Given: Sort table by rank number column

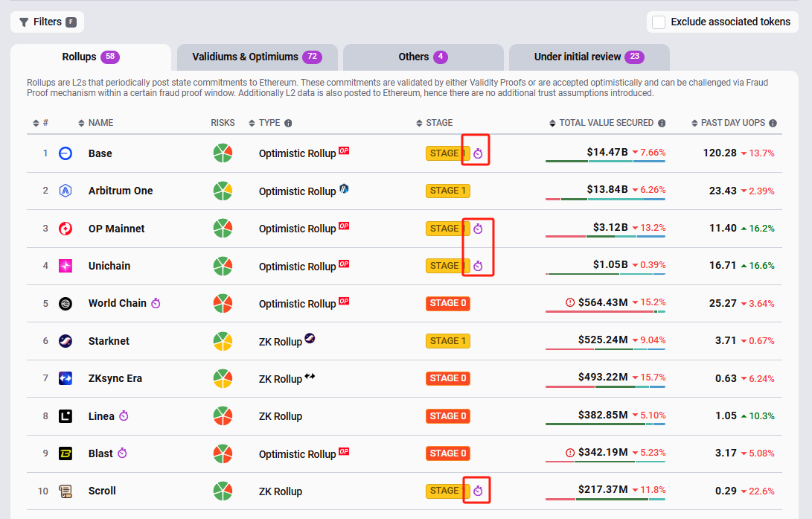Looking at the screenshot, I should [40, 123].
